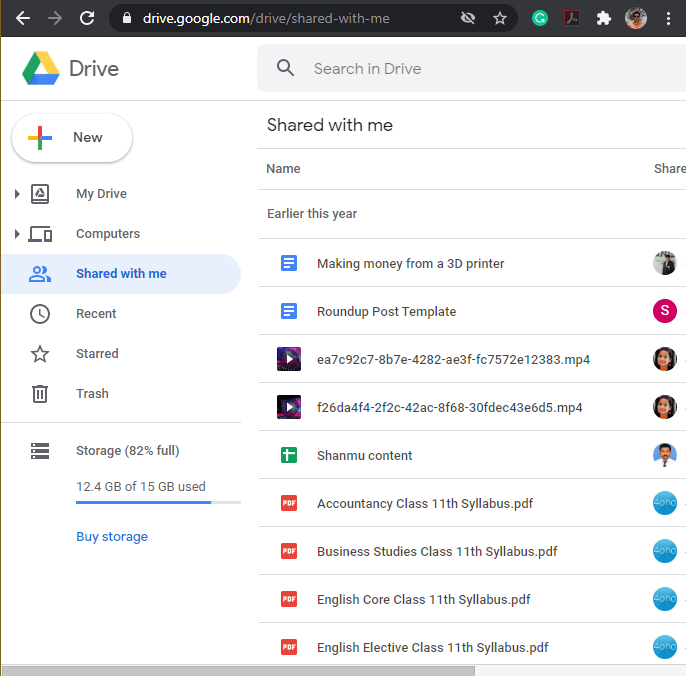Select Shanmu content file name

(x=364, y=455)
